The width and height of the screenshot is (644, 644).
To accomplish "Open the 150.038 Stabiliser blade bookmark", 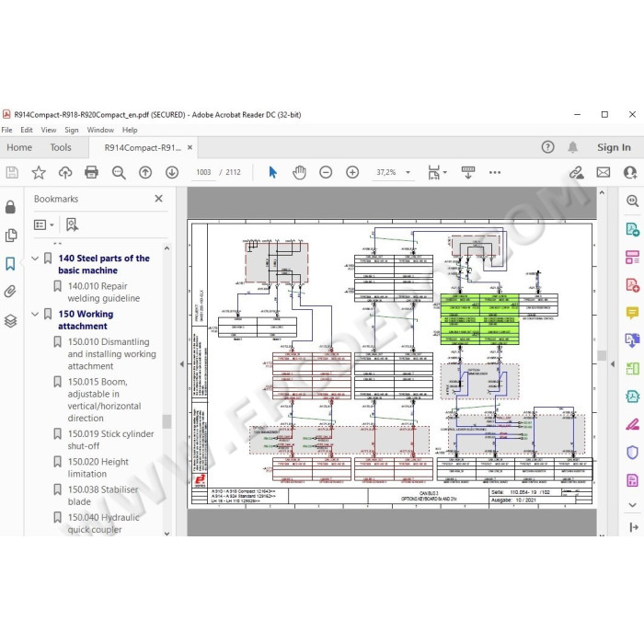I will [103, 496].
